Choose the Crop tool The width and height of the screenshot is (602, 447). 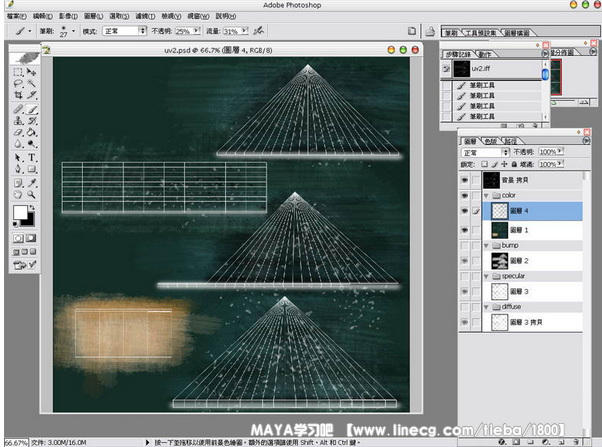18,96
